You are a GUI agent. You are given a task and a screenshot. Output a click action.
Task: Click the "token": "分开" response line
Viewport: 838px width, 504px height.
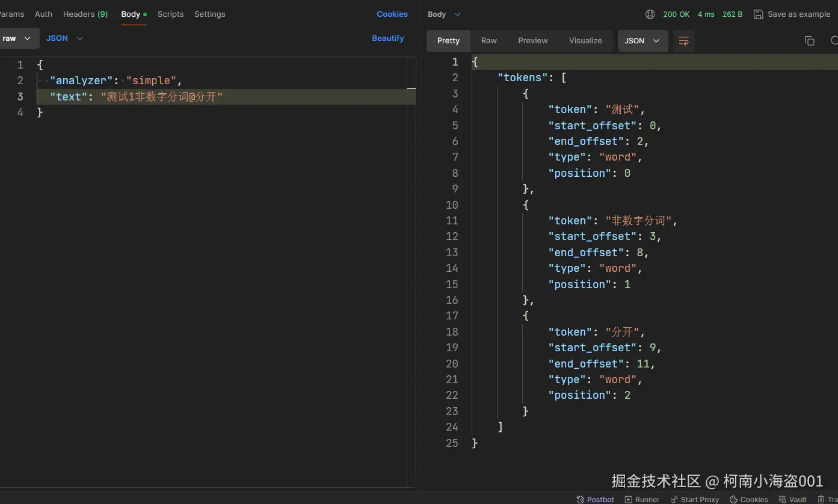[x=596, y=331]
